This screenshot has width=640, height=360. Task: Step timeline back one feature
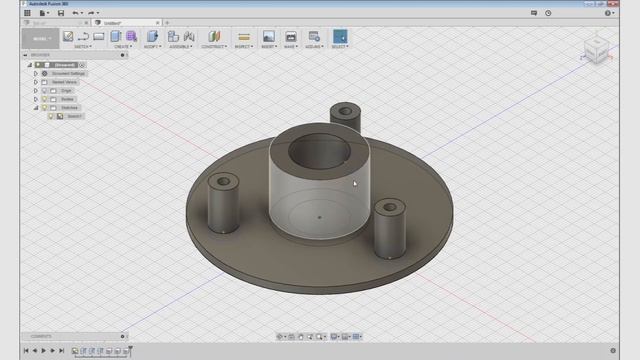point(35,351)
